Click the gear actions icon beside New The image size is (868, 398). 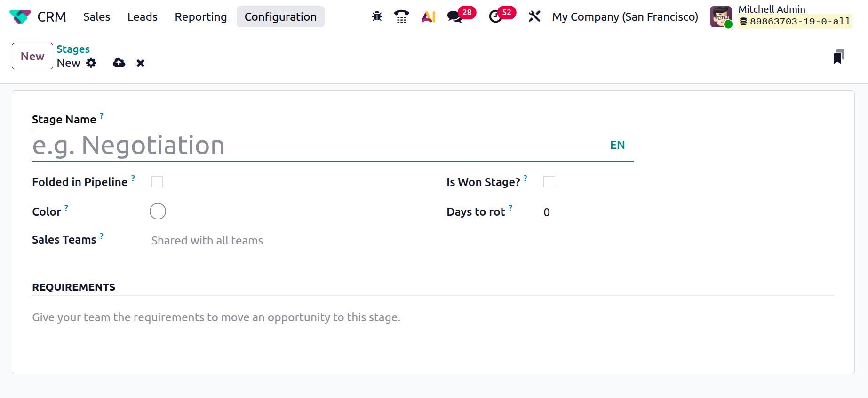[x=91, y=63]
